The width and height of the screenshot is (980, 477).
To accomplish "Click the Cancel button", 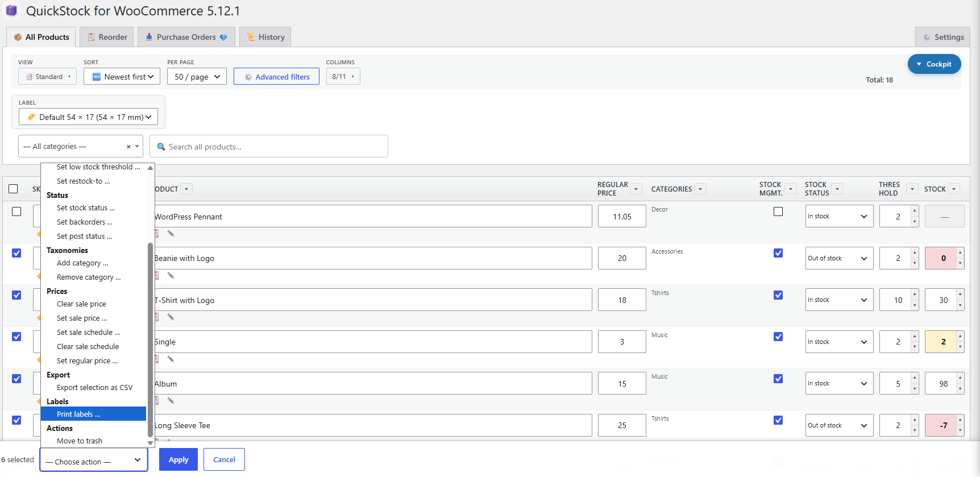I will pos(224,459).
